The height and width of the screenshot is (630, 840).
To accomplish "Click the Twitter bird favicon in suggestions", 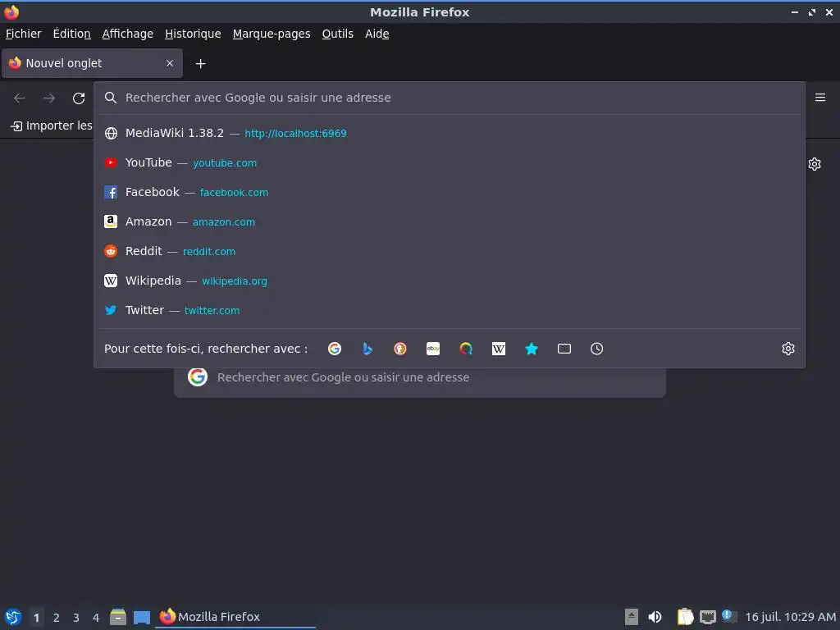I will click(111, 310).
